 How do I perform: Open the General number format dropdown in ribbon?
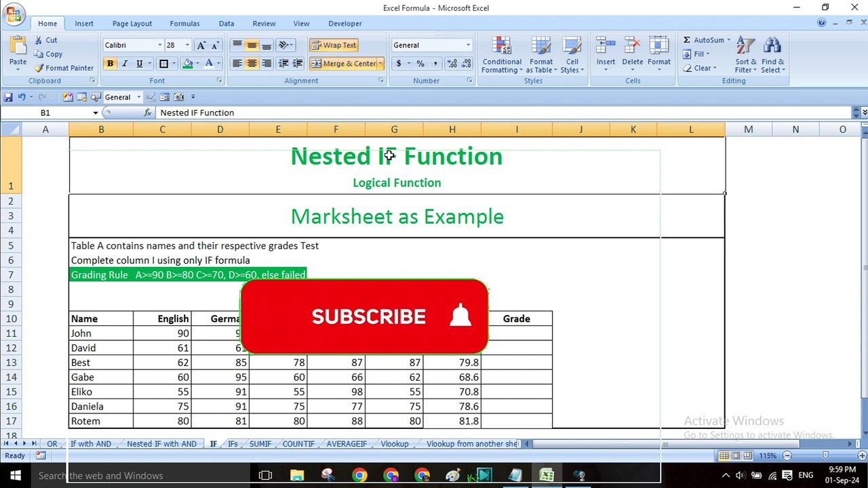[x=468, y=45]
